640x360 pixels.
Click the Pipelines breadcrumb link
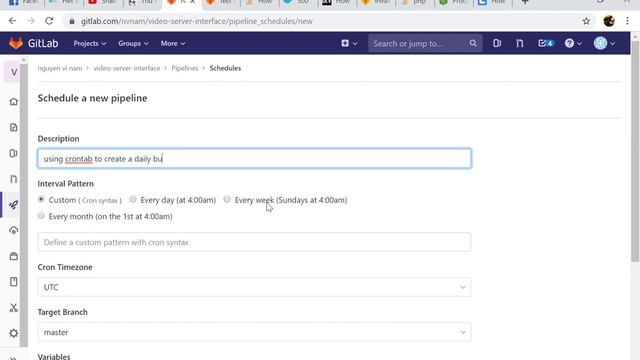coord(184,68)
